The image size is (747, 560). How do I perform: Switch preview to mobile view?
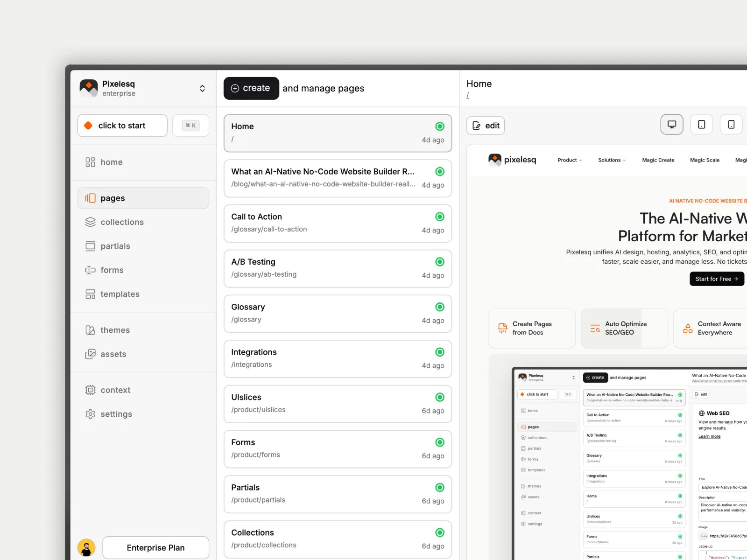coord(731,124)
